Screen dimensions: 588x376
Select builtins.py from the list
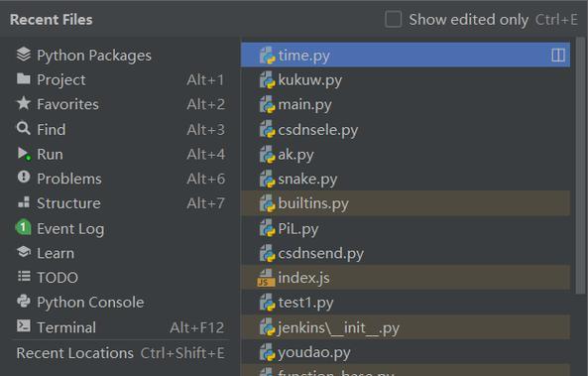(406, 203)
